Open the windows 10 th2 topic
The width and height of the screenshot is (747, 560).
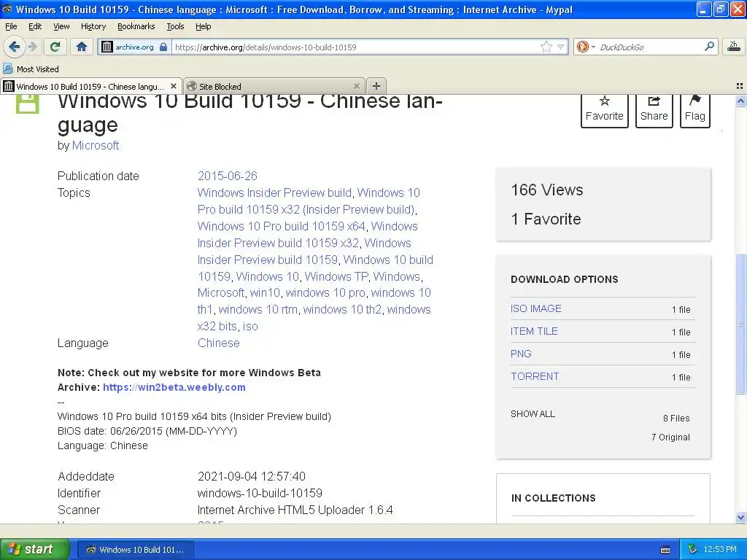pos(342,309)
